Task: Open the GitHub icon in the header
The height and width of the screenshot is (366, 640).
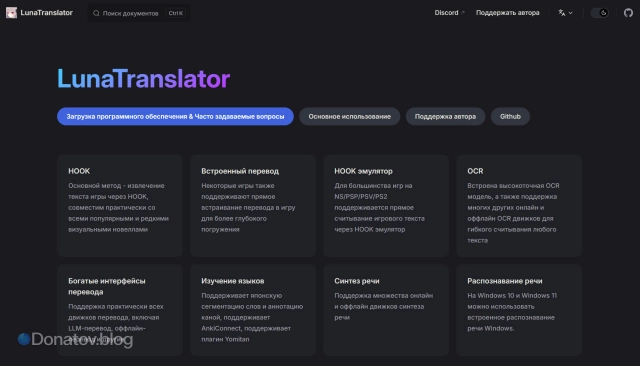Action: click(628, 13)
